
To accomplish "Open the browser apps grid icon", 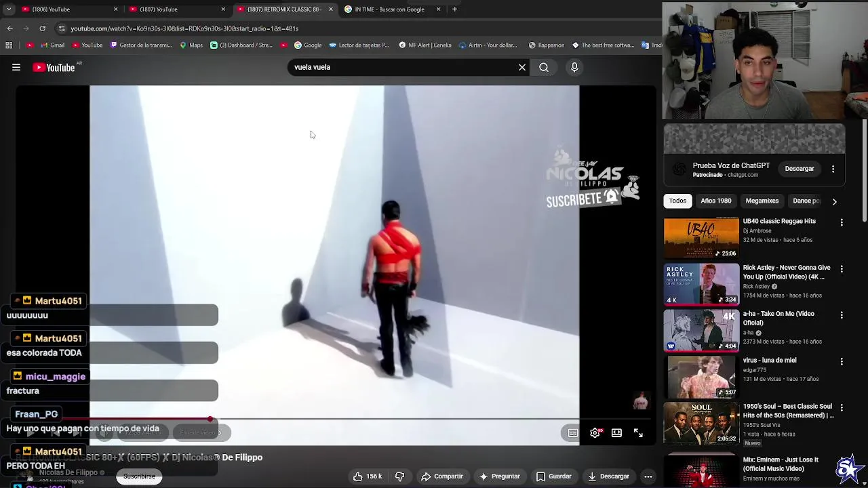I will pos(9,45).
